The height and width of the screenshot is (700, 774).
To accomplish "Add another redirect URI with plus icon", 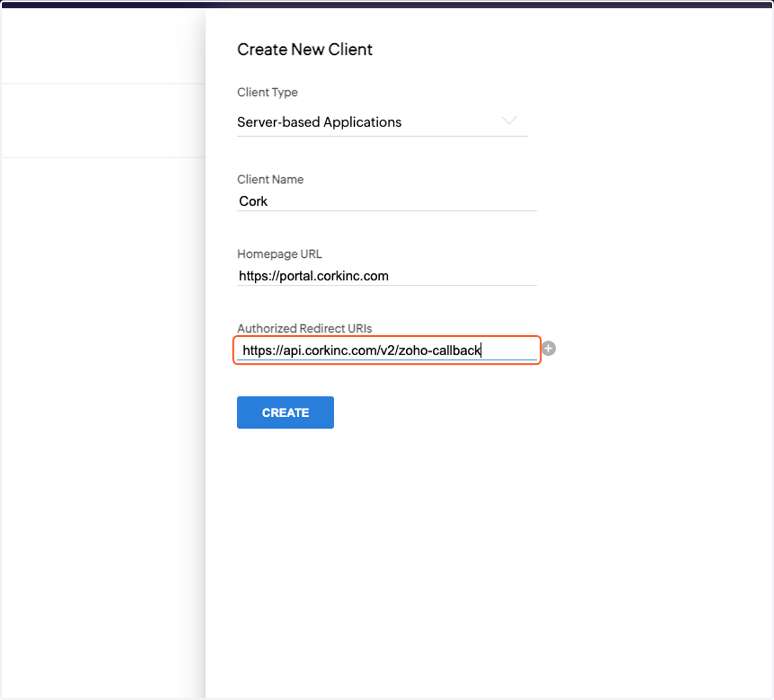I will 548,349.
